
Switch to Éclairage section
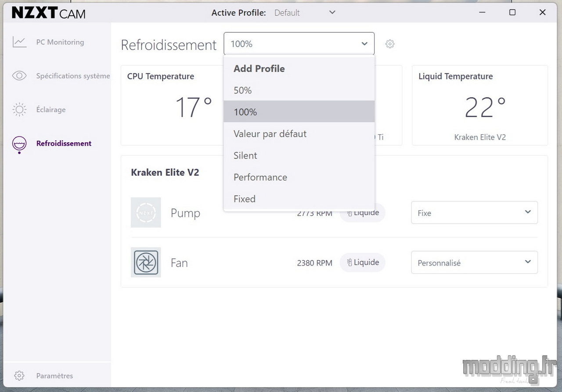[51, 110]
